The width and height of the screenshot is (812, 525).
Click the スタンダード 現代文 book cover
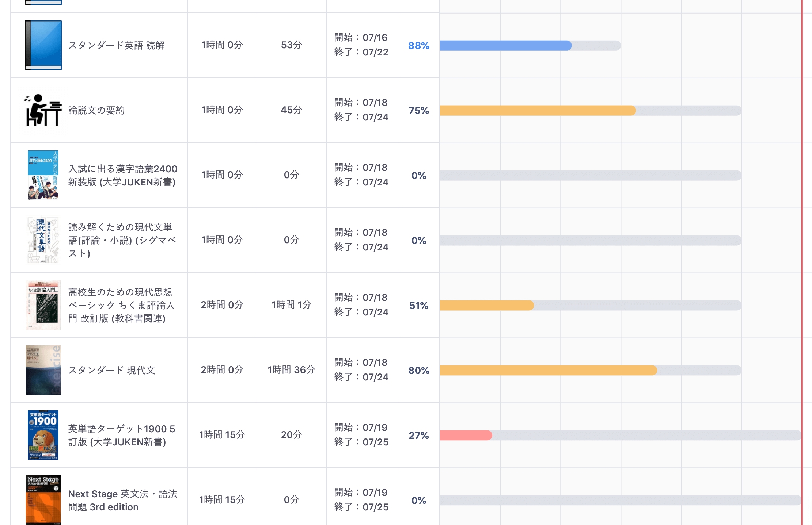pyautogui.click(x=43, y=370)
